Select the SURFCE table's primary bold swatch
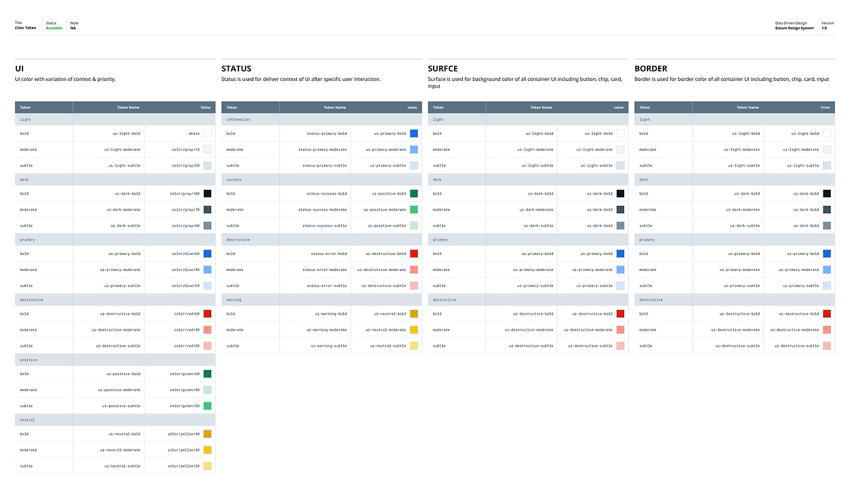Viewport: 850px width, 504px height. [620, 254]
